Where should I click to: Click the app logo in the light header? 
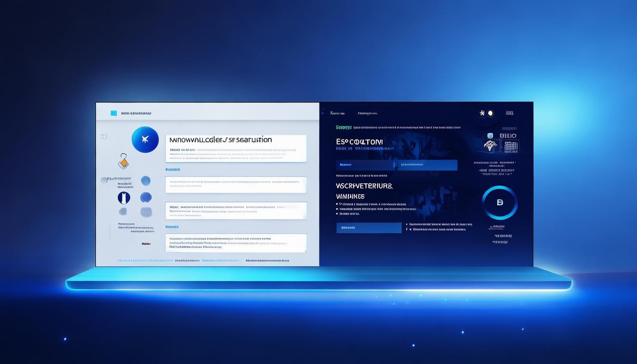point(113,112)
